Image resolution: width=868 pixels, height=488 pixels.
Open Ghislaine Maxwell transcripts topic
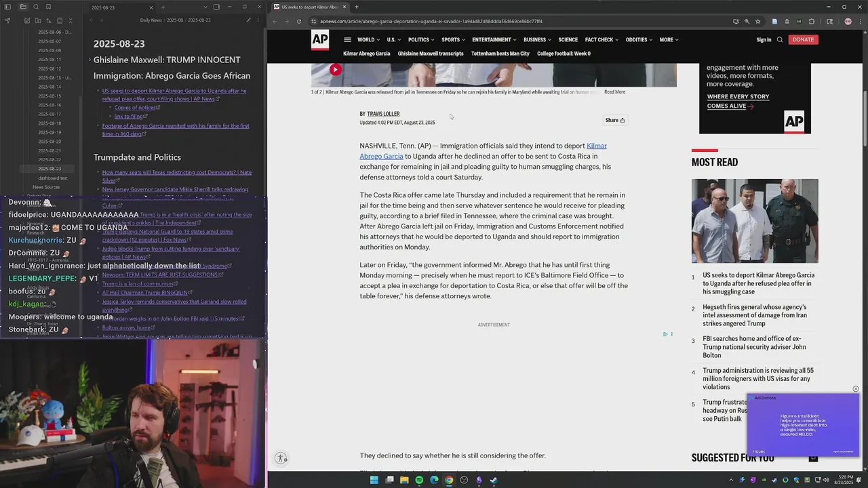[x=431, y=54]
